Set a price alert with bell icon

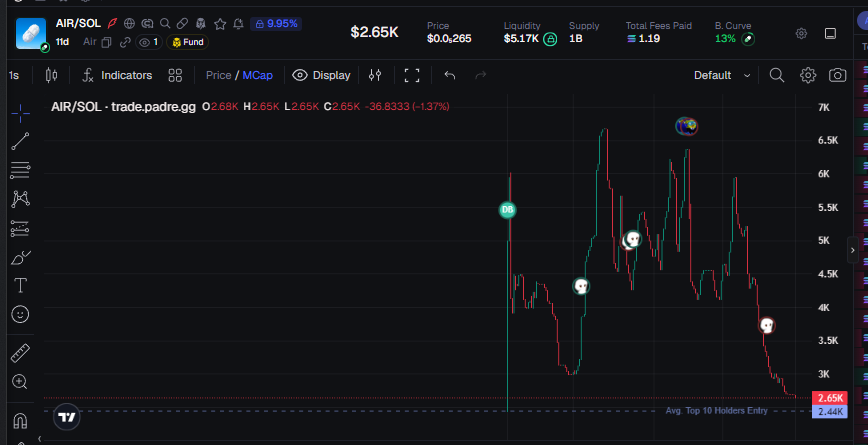[x=239, y=23]
